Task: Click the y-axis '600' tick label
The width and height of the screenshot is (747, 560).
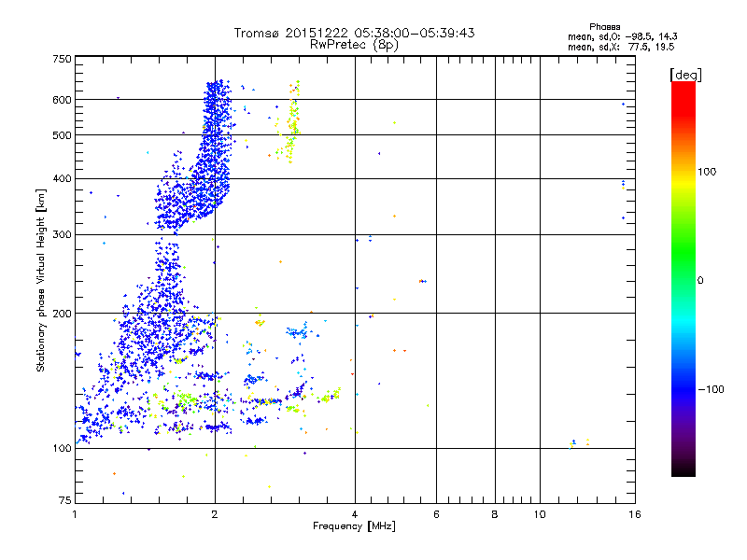Action: (x=62, y=100)
